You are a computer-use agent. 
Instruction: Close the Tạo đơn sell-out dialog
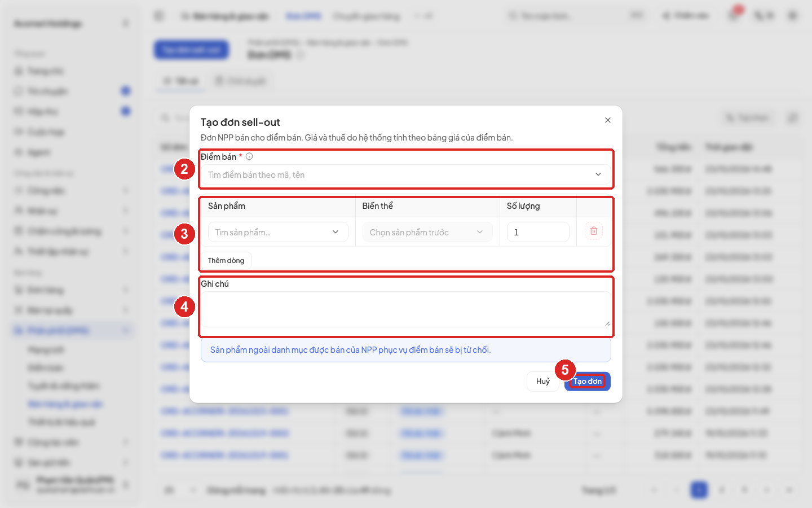(608, 120)
